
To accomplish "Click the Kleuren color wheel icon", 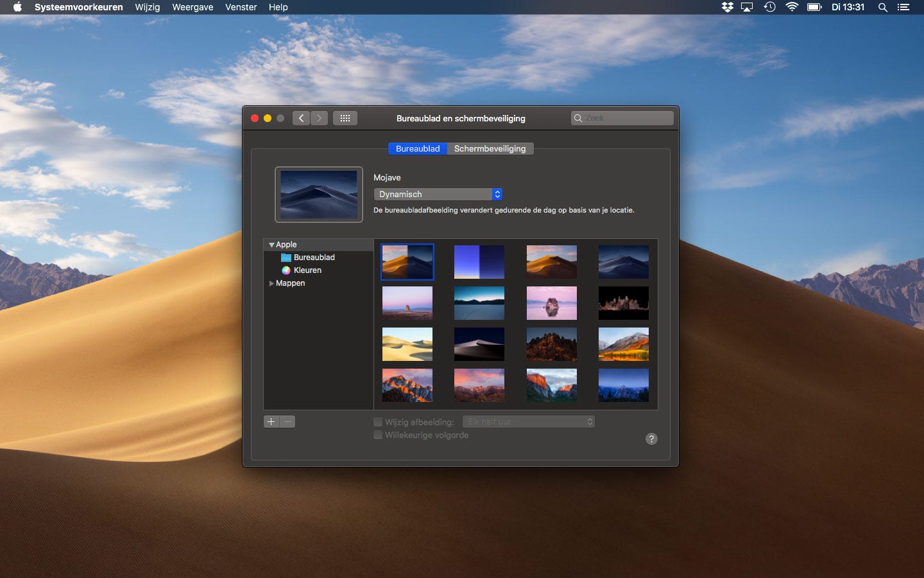I will (x=286, y=270).
